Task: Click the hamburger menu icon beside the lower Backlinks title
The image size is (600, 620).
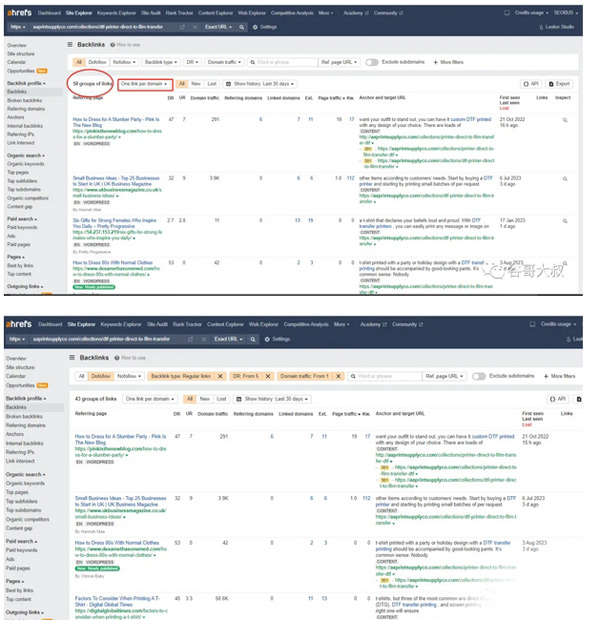Action: 70,354
